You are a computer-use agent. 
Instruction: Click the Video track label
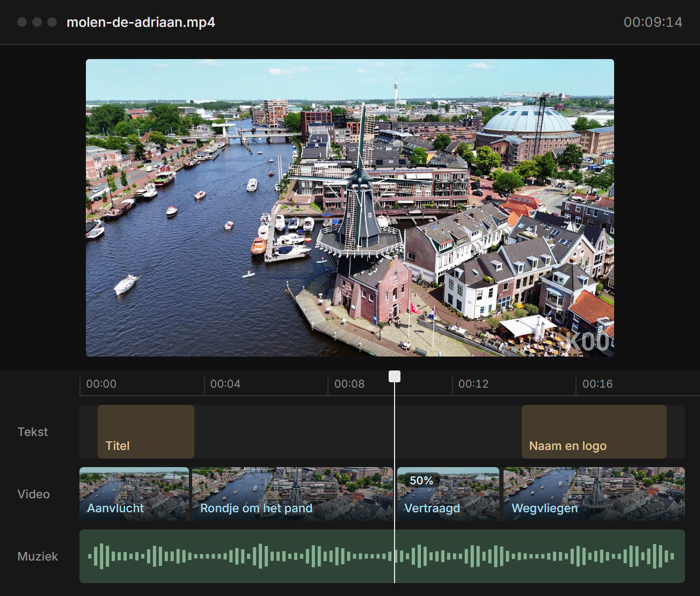pyautogui.click(x=33, y=494)
